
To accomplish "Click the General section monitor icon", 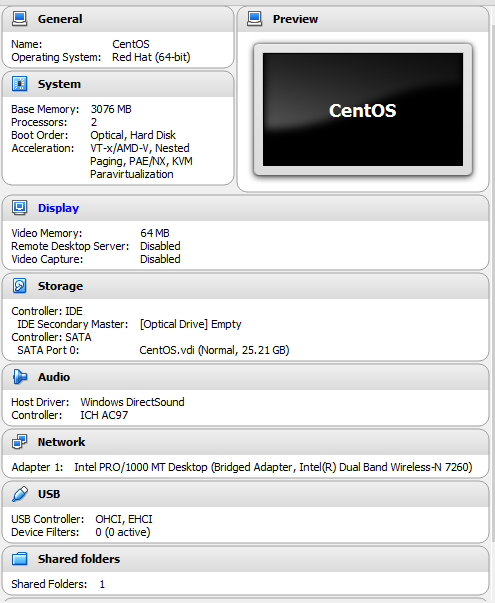I will pos(19,18).
